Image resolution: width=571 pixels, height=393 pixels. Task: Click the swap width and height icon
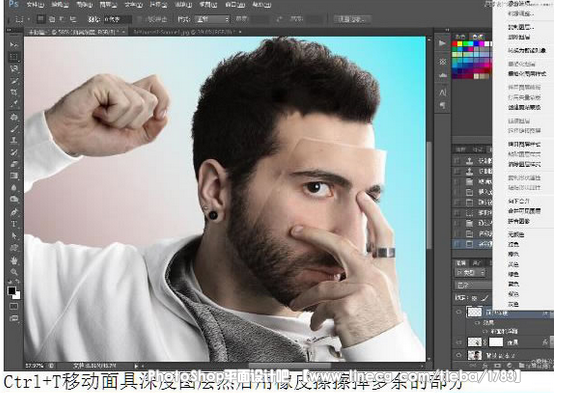tap(280, 19)
